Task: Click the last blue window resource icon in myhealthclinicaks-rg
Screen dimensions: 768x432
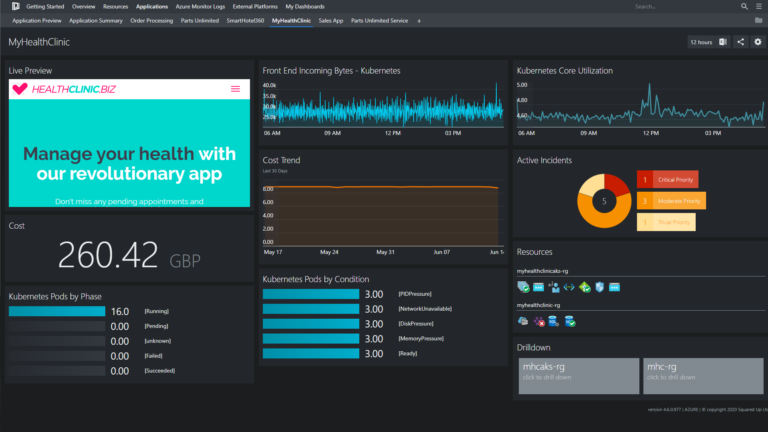Action: [614, 287]
